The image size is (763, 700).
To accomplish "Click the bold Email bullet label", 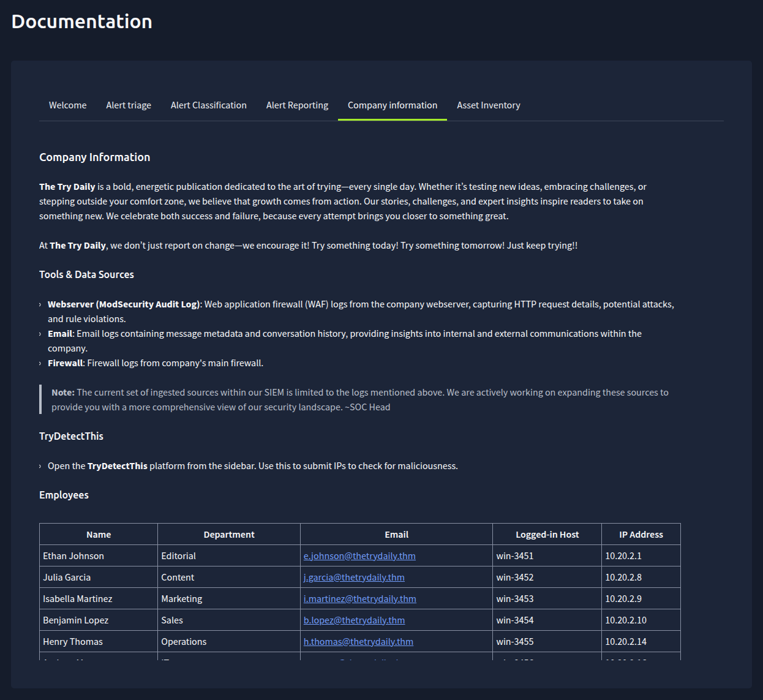I will click(x=59, y=334).
